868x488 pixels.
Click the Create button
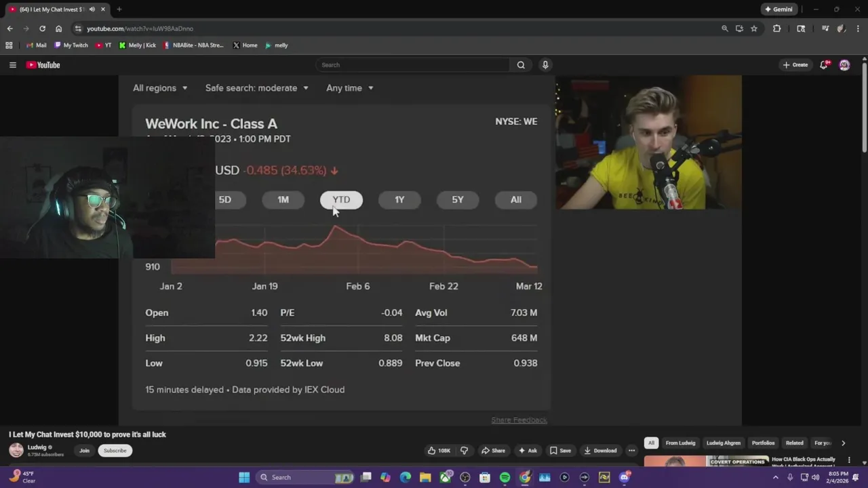795,65
